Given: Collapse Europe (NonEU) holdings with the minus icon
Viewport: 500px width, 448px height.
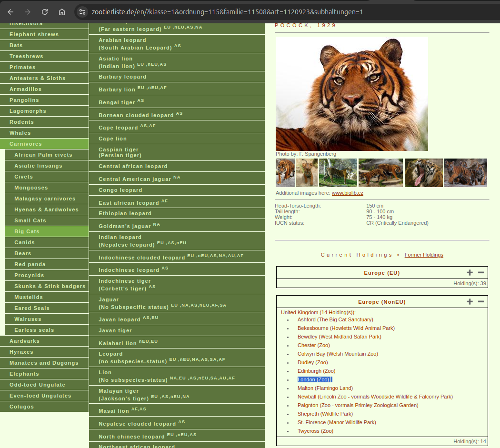Looking at the screenshot, I should click(481, 301).
